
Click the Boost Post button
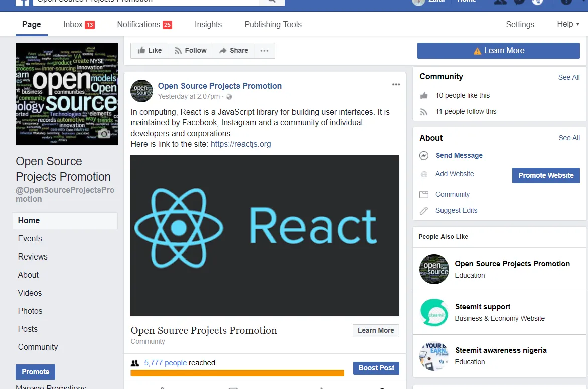coord(376,368)
